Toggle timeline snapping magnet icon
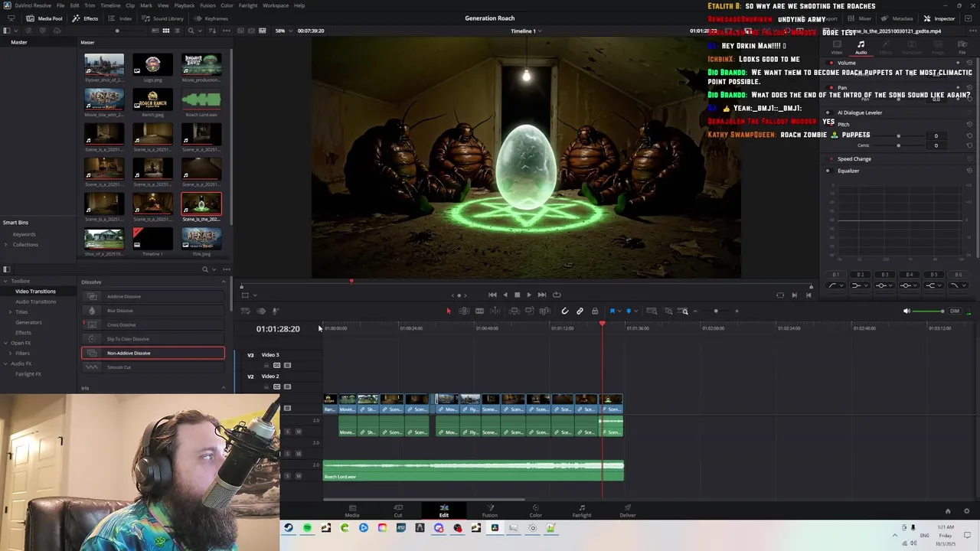Image resolution: width=980 pixels, height=551 pixels. [x=565, y=311]
